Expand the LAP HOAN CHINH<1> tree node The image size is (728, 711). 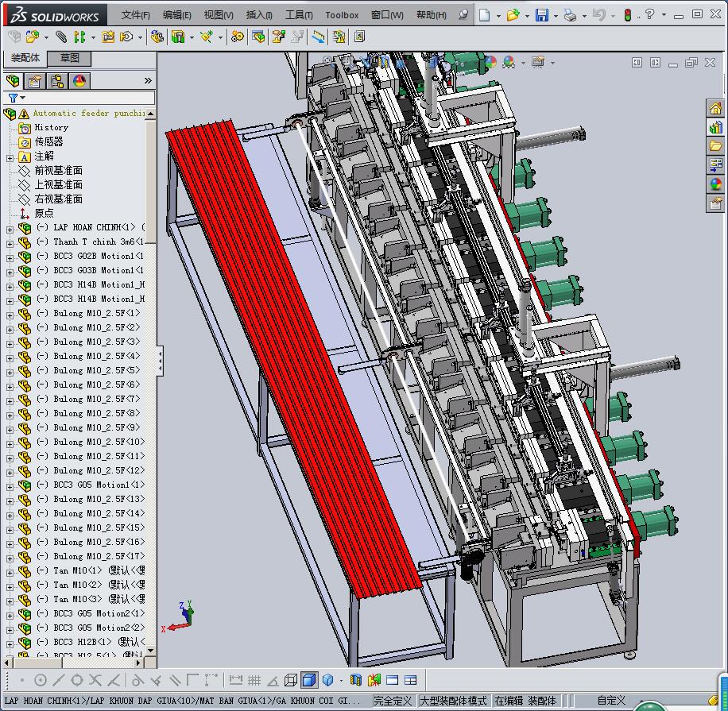(10, 228)
